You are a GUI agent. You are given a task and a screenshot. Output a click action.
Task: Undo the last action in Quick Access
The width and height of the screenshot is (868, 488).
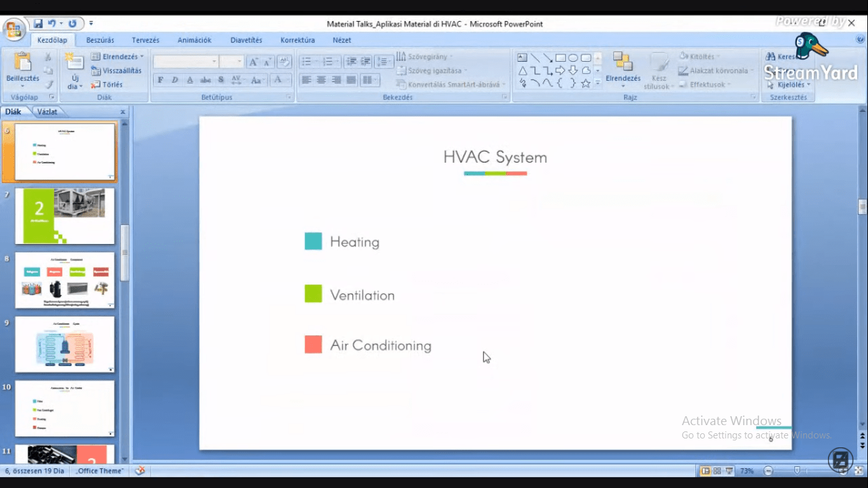point(52,24)
